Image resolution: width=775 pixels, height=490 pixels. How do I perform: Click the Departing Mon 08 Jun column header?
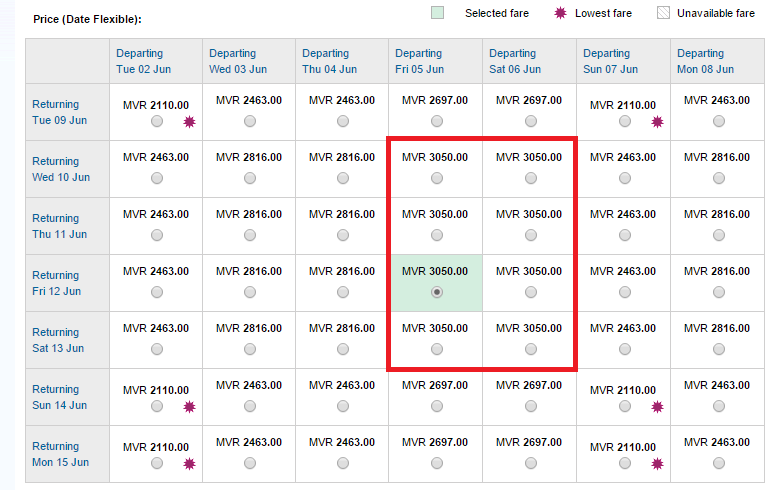click(x=705, y=61)
